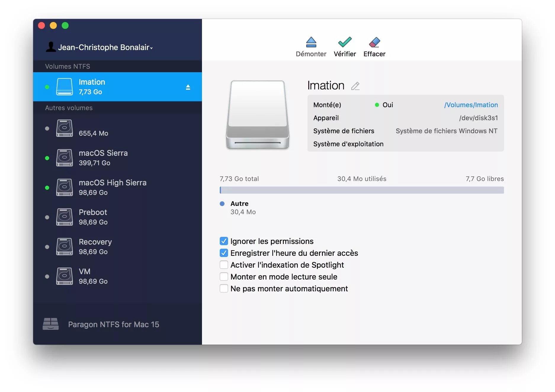The image size is (555, 392).
Task: Click the Imation volume title
Action: 326,86
